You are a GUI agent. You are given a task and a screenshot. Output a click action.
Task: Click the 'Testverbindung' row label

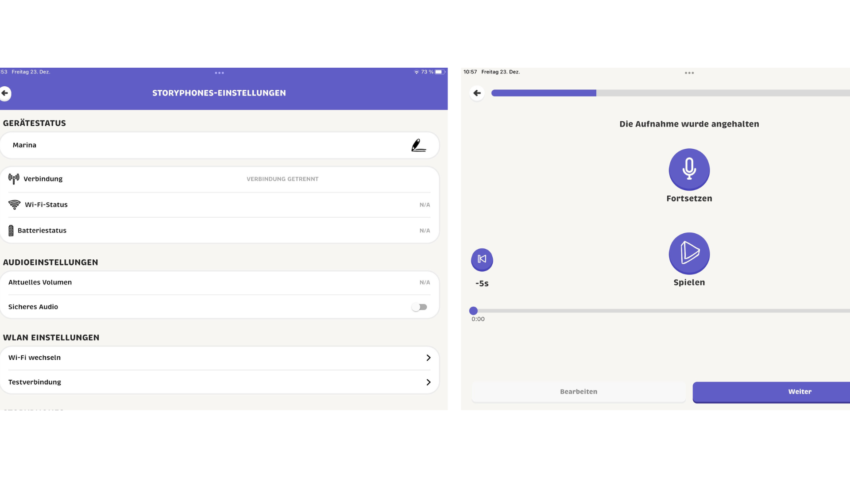pyautogui.click(x=35, y=382)
